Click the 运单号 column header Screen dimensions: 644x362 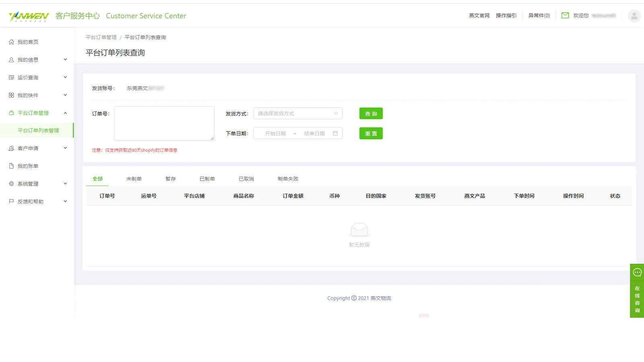[x=149, y=196]
